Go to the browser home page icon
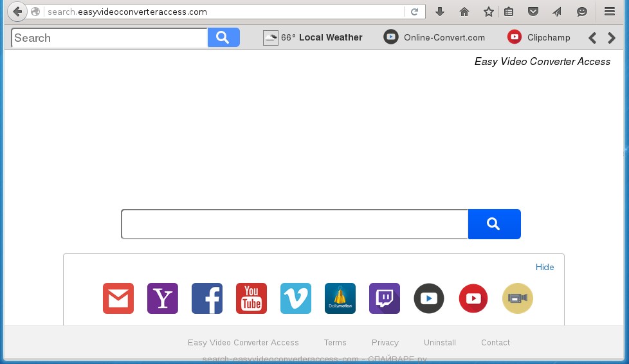 pos(464,12)
